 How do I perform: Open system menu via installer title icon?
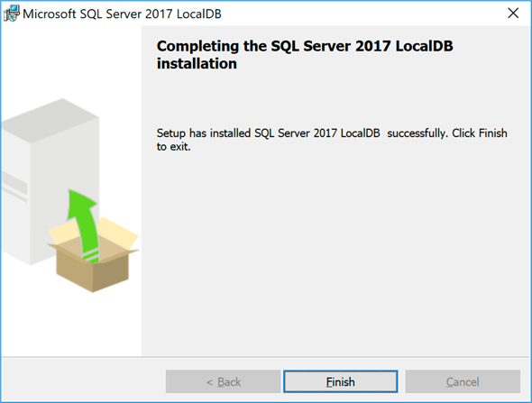pos(12,14)
